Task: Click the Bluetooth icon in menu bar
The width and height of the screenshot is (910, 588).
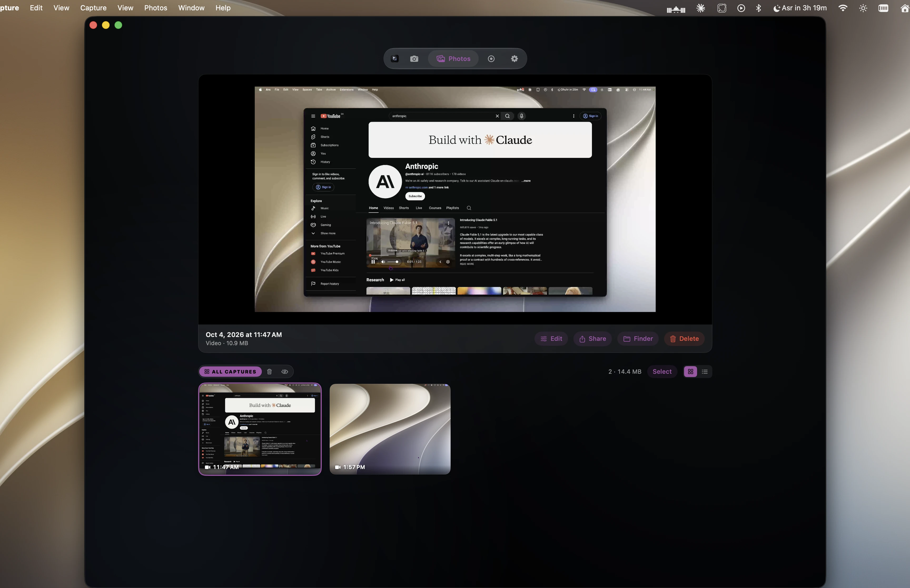Action: pos(758,8)
